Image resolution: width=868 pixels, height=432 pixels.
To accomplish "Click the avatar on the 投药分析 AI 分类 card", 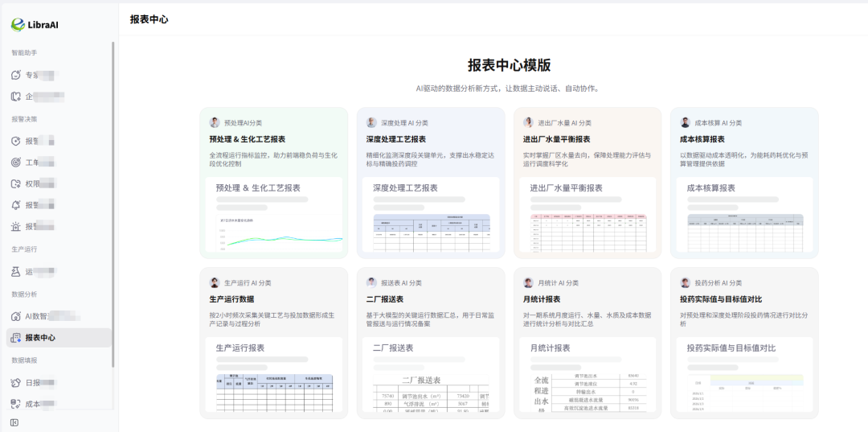I will point(686,282).
